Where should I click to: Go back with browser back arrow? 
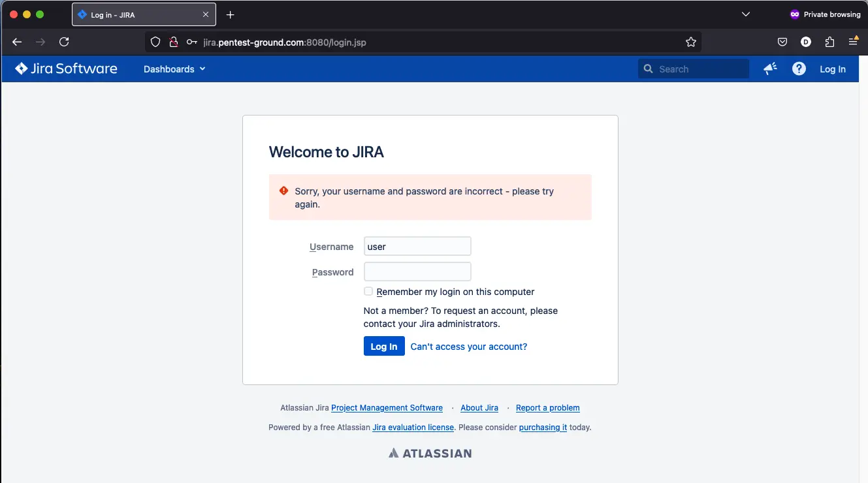tap(17, 42)
